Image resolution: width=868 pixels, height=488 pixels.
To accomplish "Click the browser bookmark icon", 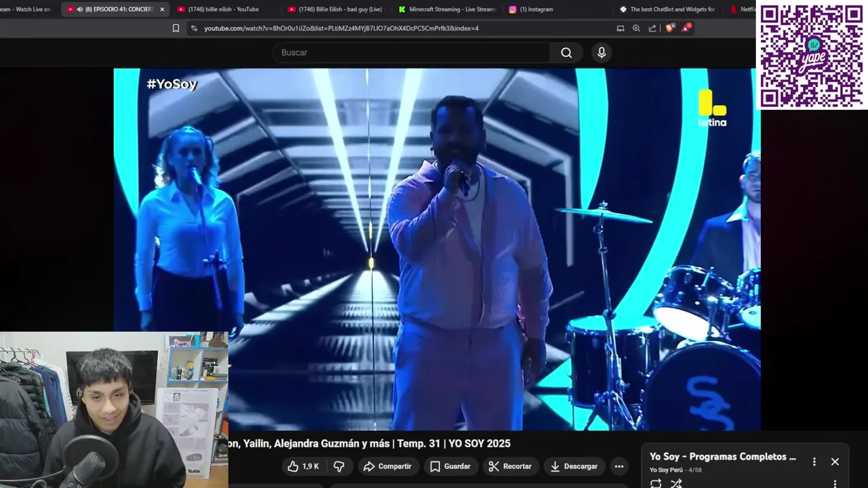I will click(x=176, y=28).
